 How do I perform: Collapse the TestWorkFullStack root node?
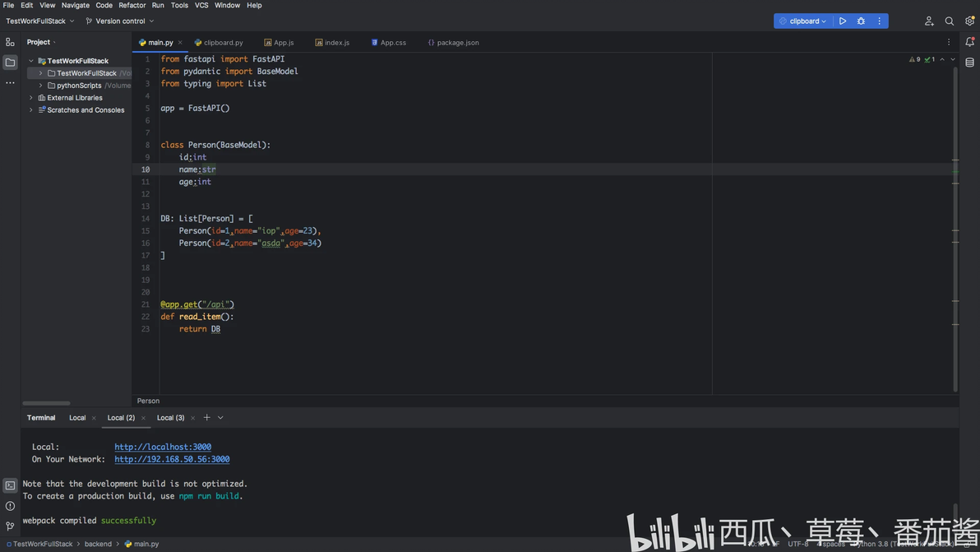(x=31, y=61)
